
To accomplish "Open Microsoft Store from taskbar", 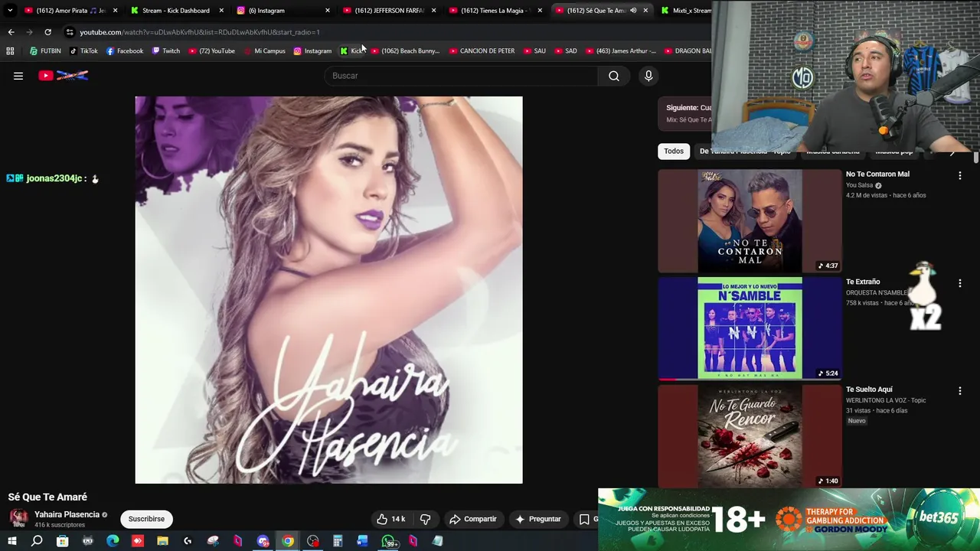I will click(x=62, y=541).
